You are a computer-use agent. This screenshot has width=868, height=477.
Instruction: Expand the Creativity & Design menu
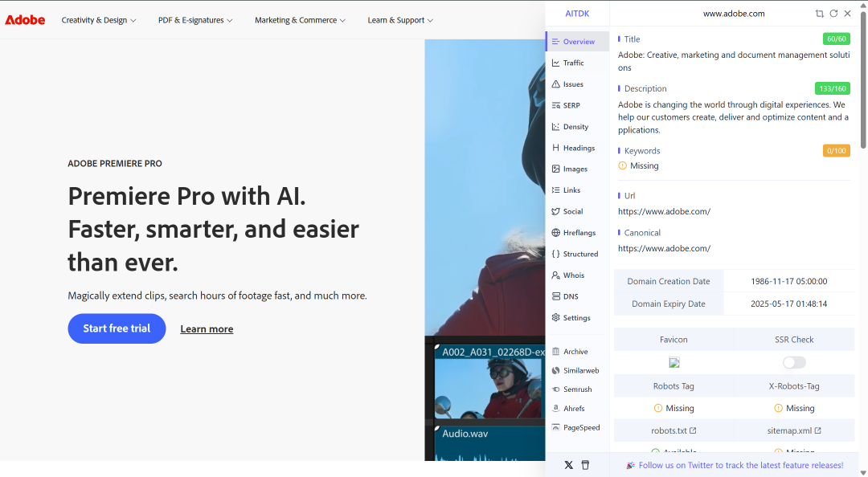99,20
